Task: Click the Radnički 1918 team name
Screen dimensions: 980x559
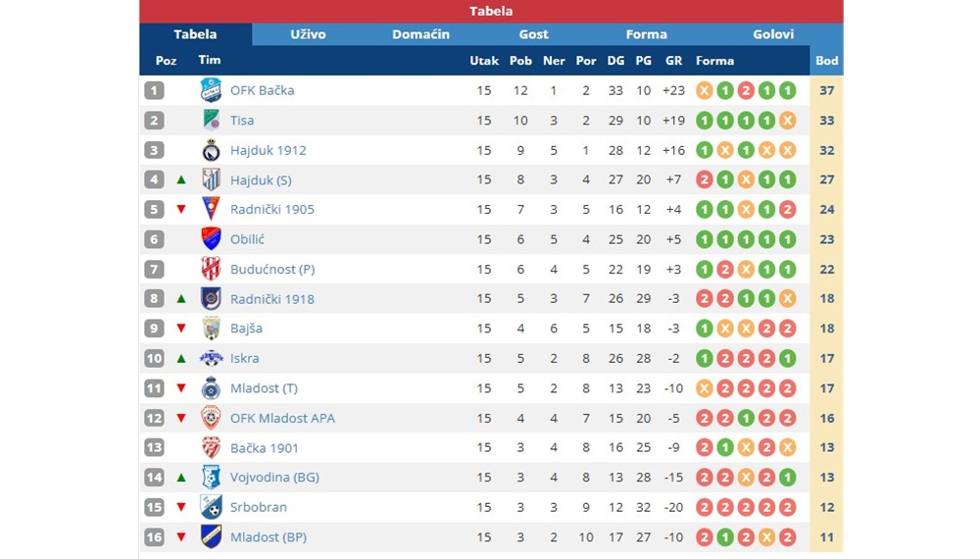Action: point(271,299)
